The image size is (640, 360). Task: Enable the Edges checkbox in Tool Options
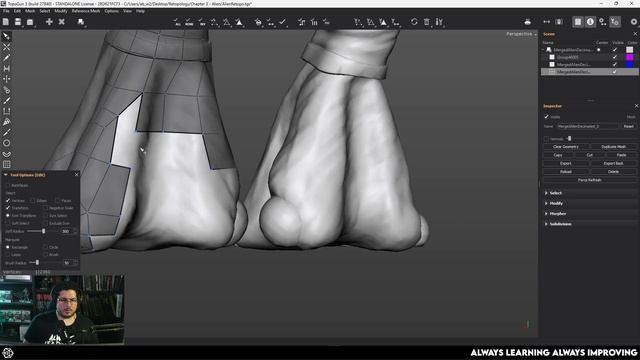(33, 200)
